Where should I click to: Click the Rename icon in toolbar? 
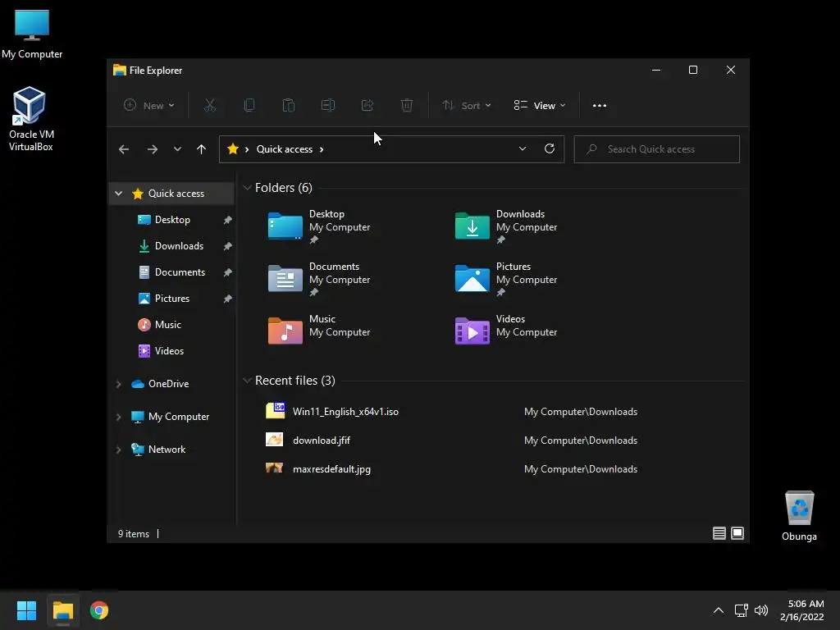point(328,106)
